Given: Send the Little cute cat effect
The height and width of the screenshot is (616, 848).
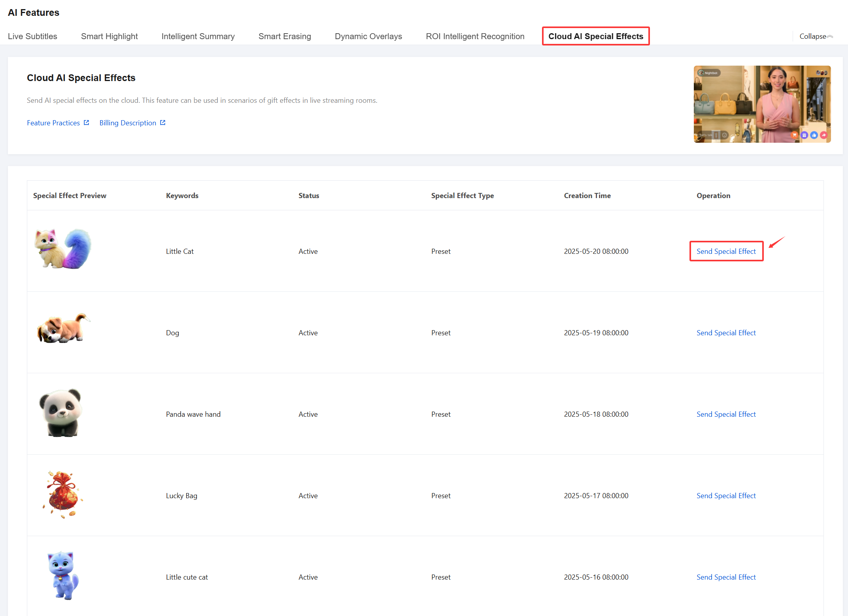Looking at the screenshot, I should [726, 577].
